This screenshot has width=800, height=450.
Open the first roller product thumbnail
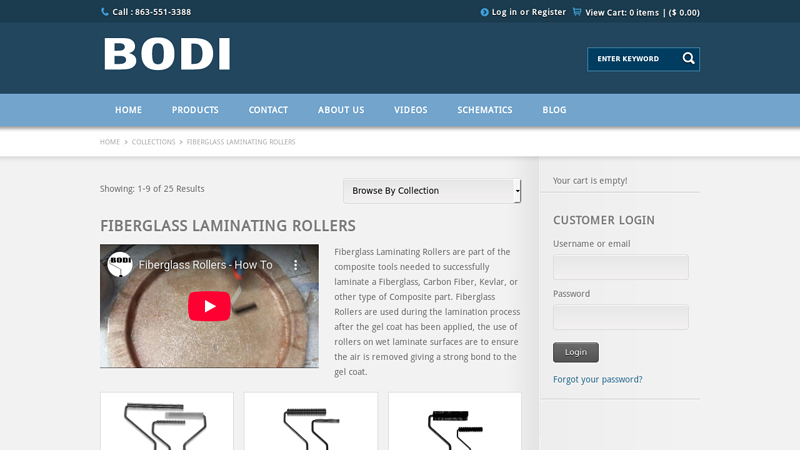167,421
